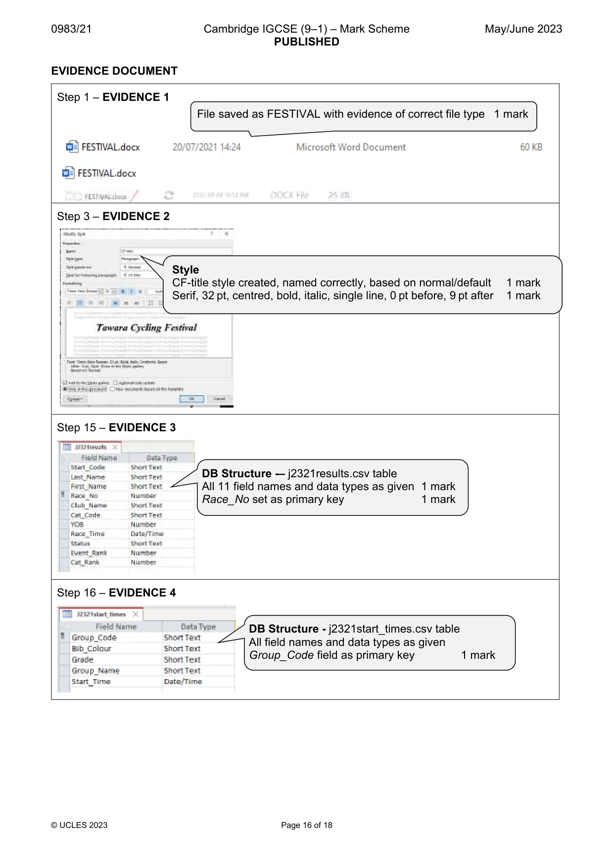Click the sync status icon in faded file row
The width and height of the screenshot is (614, 868).
pos(169,195)
